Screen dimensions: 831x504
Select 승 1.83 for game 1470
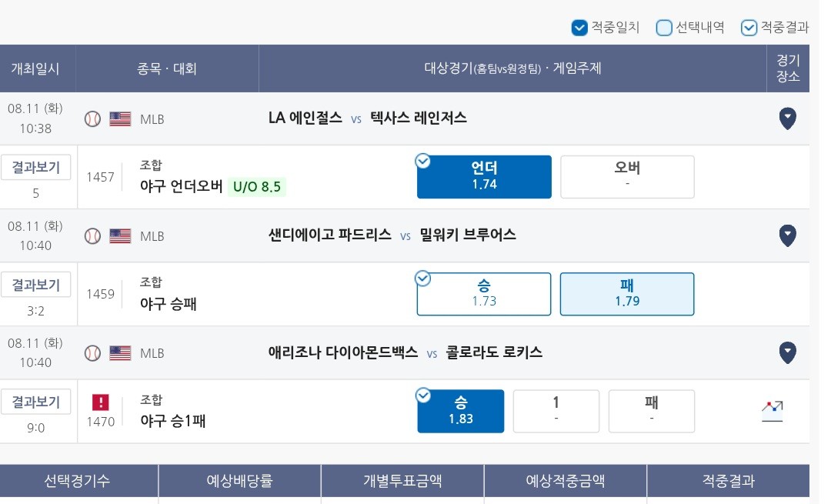(x=461, y=411)
